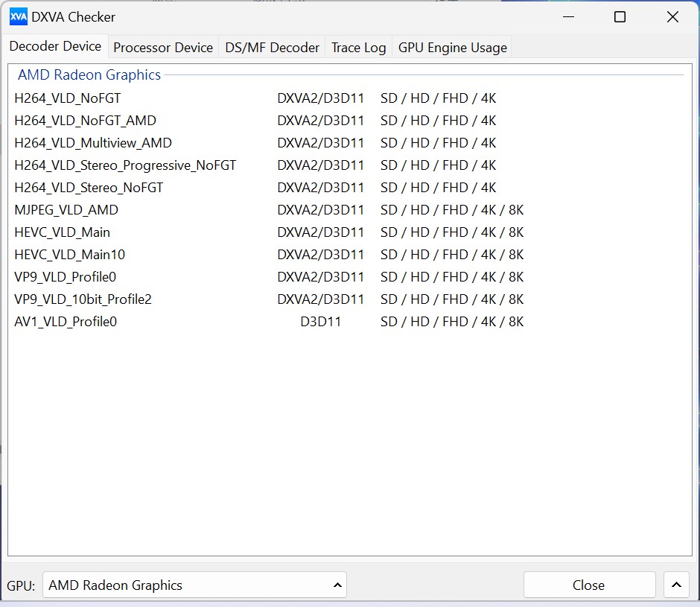This screenshot has width=700, height=607.
Task: Select the HEVC_VLD_Main10 decoder
Action: click(x=70, y=255)
